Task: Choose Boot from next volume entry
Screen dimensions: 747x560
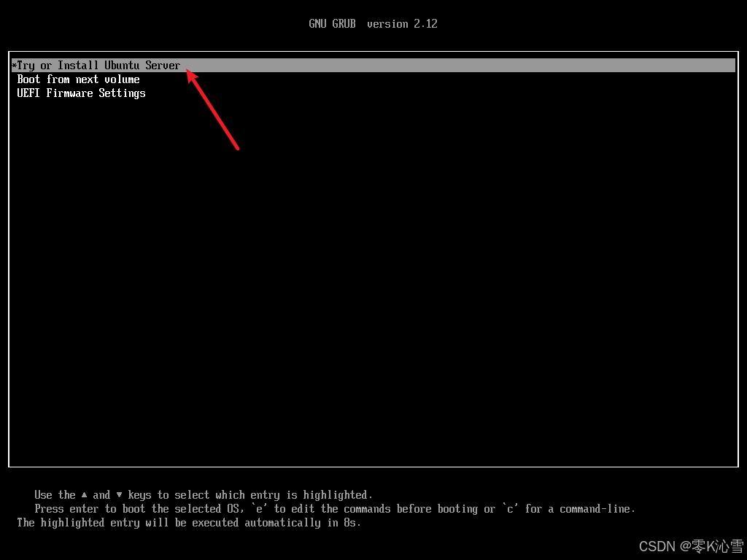Action: 79,79
